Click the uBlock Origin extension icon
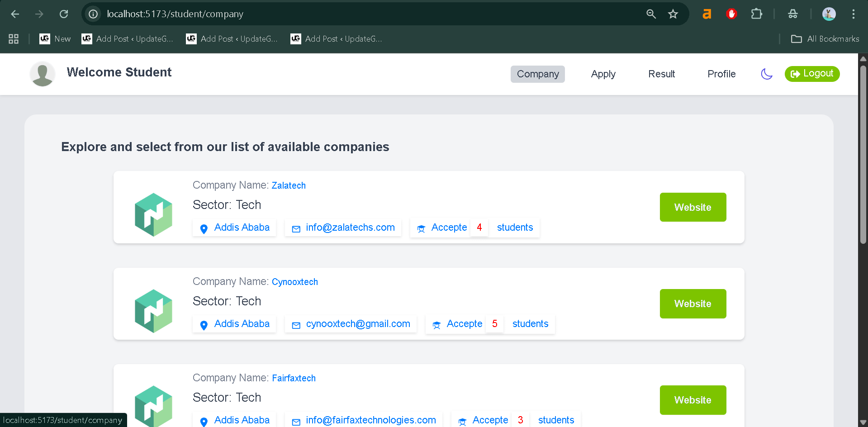The height and width of the screenshot is (427, 868). click(x=731, y=14)
